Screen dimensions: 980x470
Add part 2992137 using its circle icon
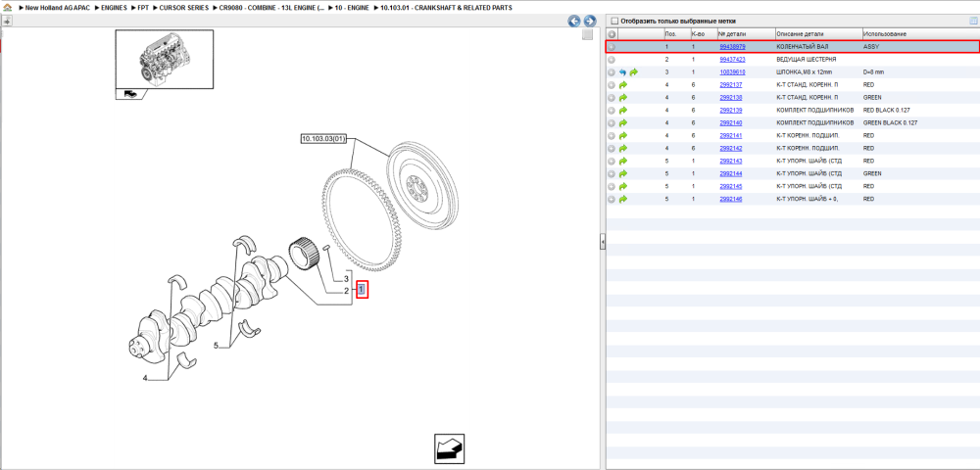612,85
